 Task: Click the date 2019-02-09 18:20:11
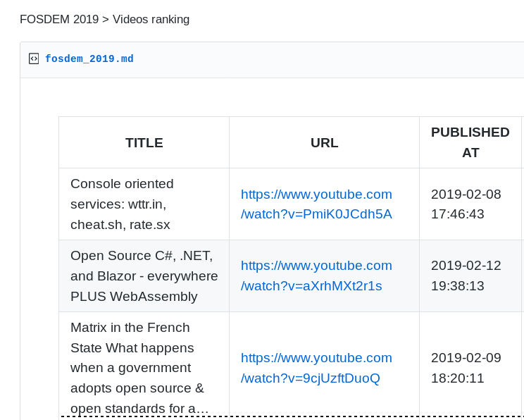[x=466, y=368]
